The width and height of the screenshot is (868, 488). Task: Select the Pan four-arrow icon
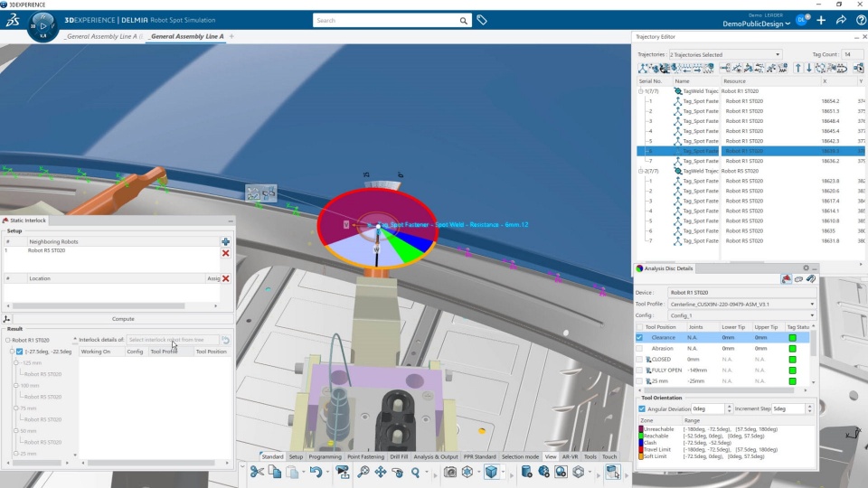381,472
